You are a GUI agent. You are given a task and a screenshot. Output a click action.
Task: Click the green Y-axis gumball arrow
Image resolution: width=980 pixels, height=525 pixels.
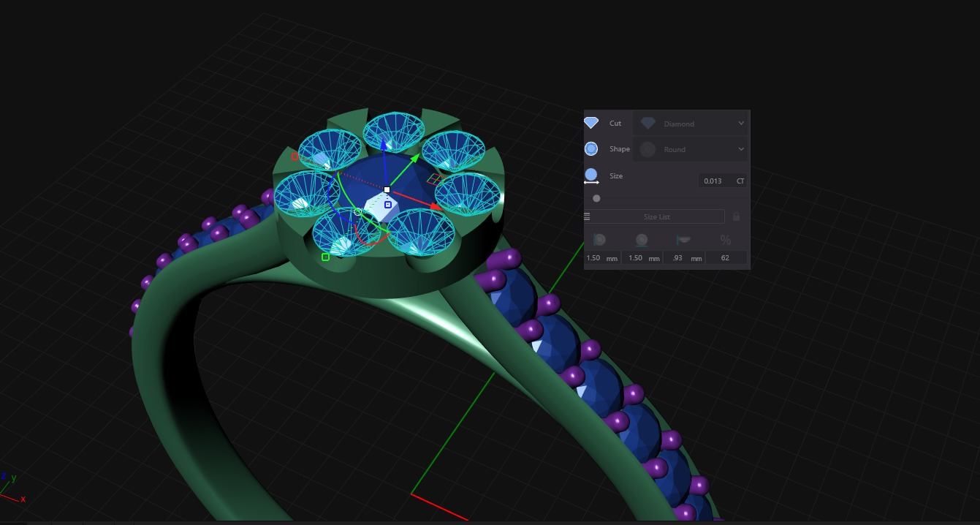click(x=414, y=157)
